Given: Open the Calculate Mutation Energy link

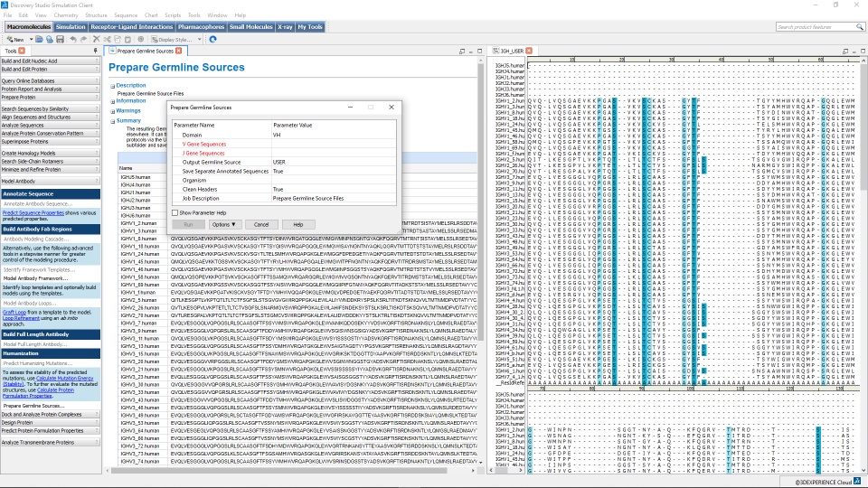Looking at the screenshot, I should [x=64, y=379].
